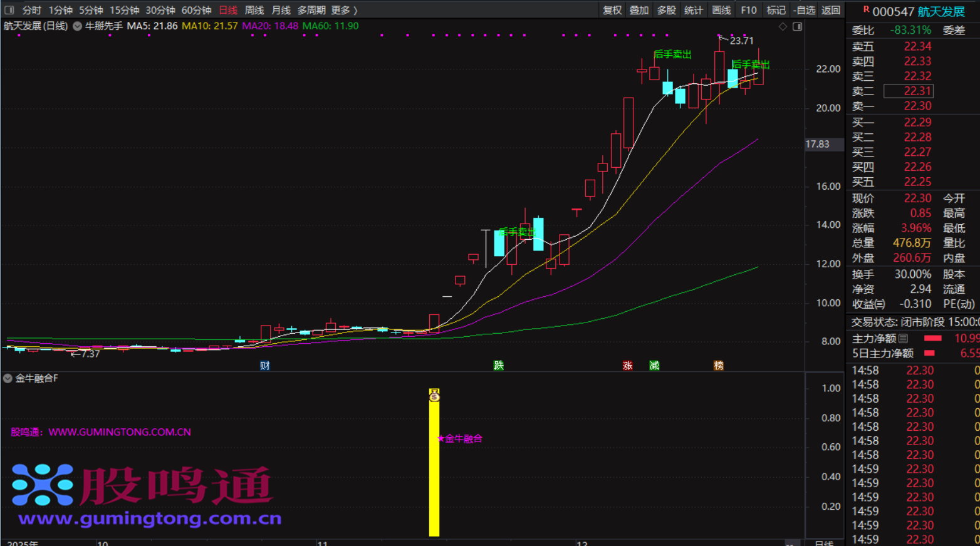The height and width of the screenshot is (546, 980).
Task: Open the 主力净额 detail icon
Action: click(x=903, y=339)
